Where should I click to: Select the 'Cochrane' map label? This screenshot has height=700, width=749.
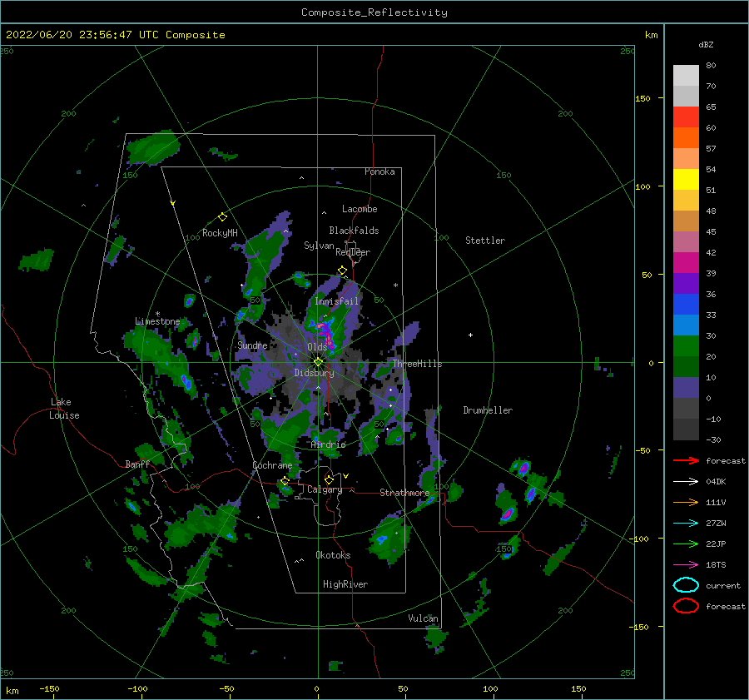coord(272,465)
